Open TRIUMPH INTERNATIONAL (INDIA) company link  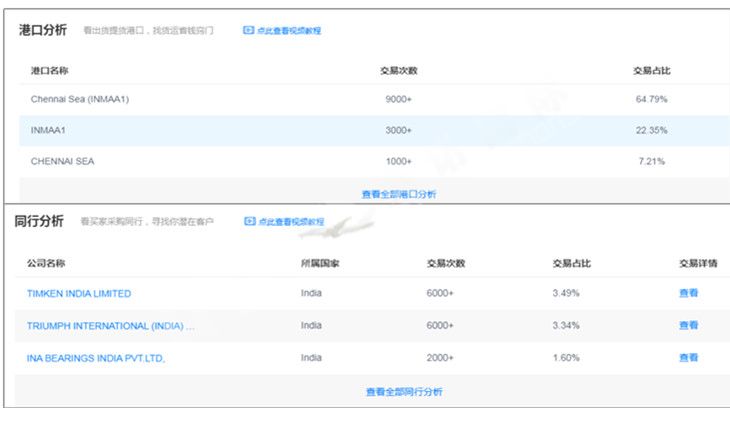(x=111, y=326)
